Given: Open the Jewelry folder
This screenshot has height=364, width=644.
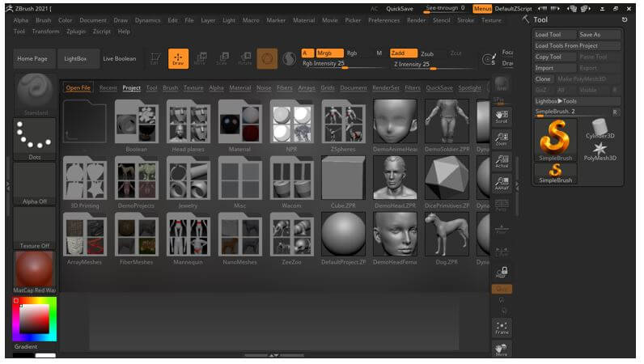Looking at the screenshot, I should tap(189, 182).
